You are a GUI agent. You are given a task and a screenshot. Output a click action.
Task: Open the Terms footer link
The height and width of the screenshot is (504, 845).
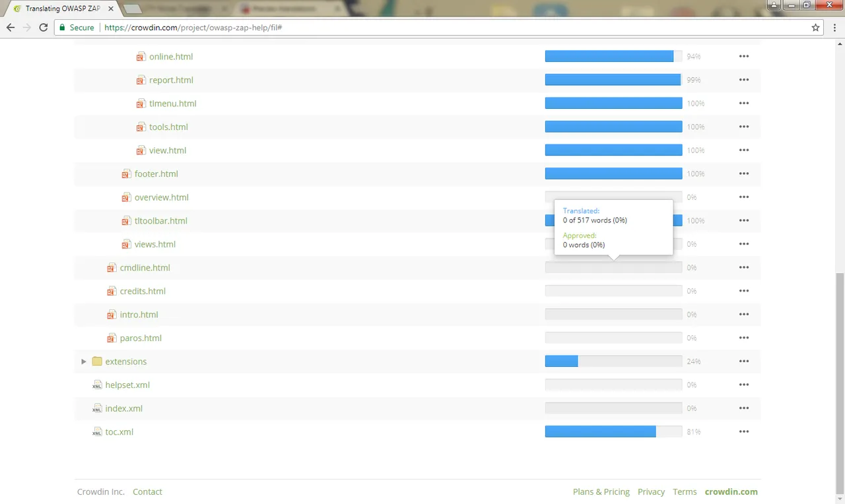click(685, 491)
